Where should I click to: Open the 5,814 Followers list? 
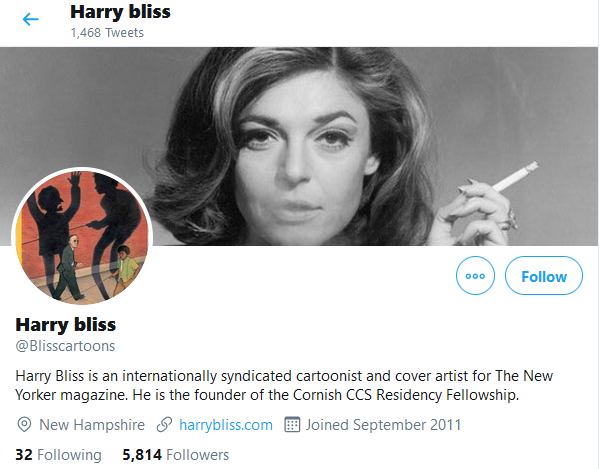175,455
